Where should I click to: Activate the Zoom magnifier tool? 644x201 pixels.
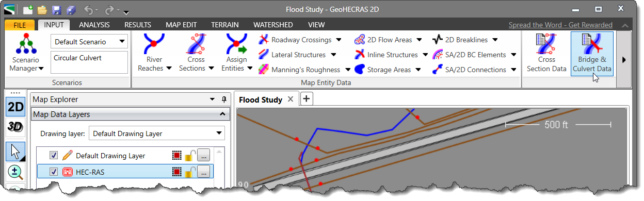pos(15,172)
